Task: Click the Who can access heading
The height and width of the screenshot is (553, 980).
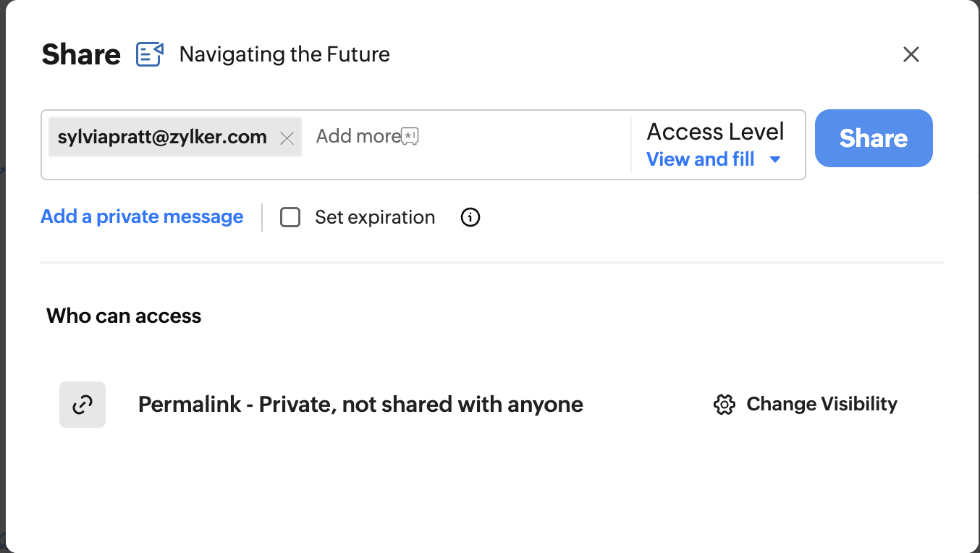Action: point(124,316)
